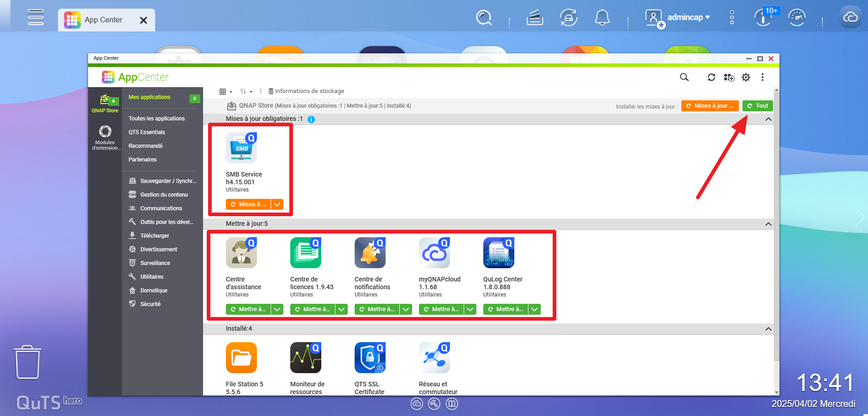Open App Center more options menu

[763, 77]
